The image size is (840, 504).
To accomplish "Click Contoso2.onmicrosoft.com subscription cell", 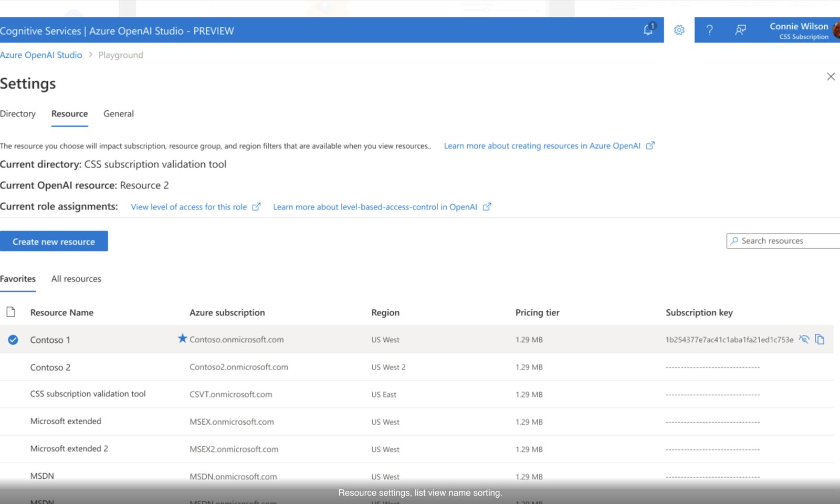I will coord(239,367).
